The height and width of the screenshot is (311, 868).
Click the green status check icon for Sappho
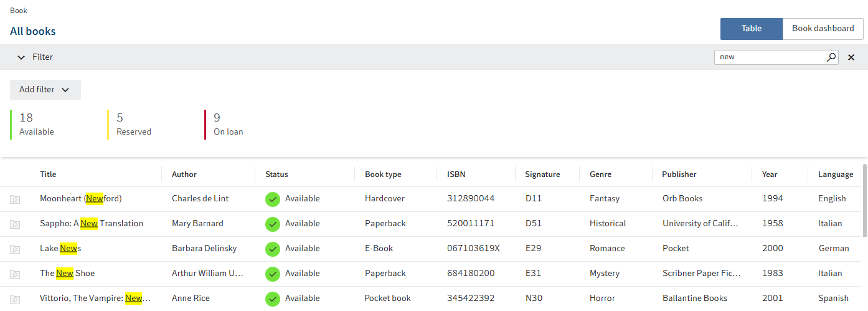272,224
